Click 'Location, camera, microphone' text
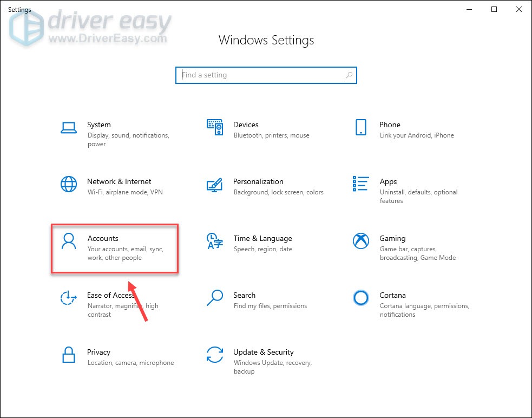 [130, 363]
